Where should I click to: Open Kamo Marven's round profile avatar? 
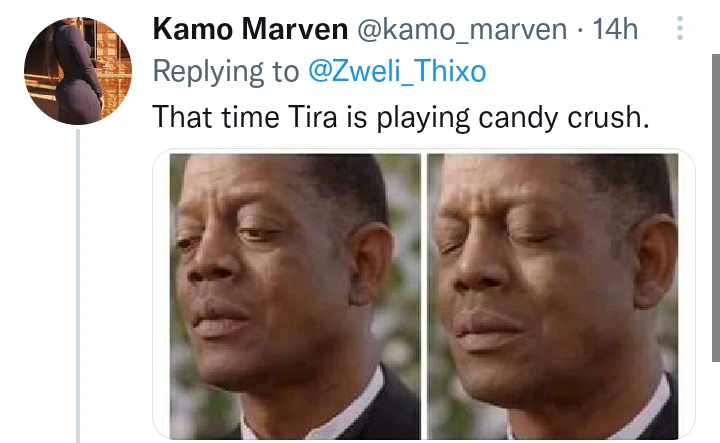(x=78, y=71)
